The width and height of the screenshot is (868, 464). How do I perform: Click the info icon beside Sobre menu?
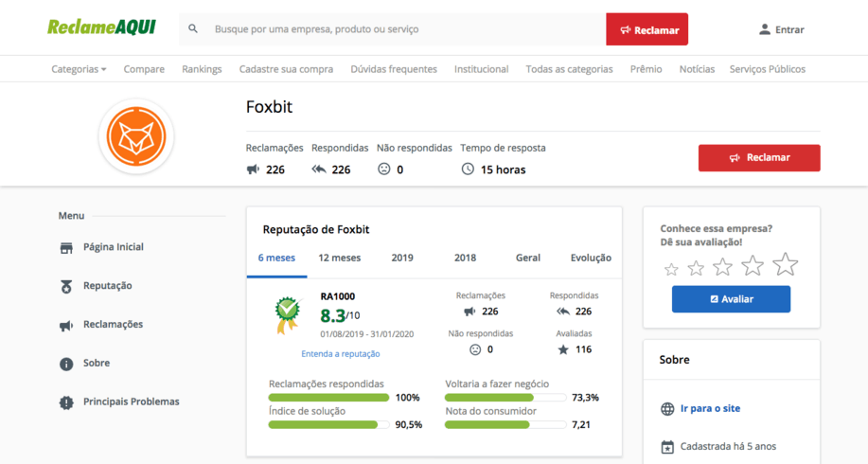click(66, 364)
